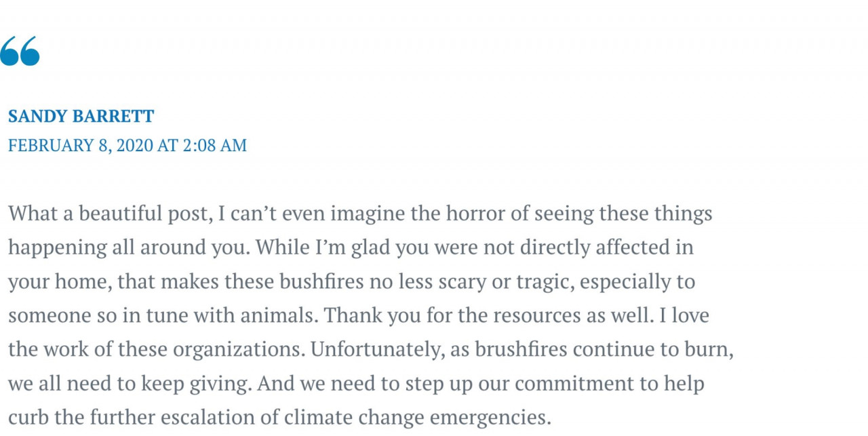Click the line starting "the work of these organizations"
This screenshot has height=436, width=868.
pyautogui.click(x=371, y=349)
